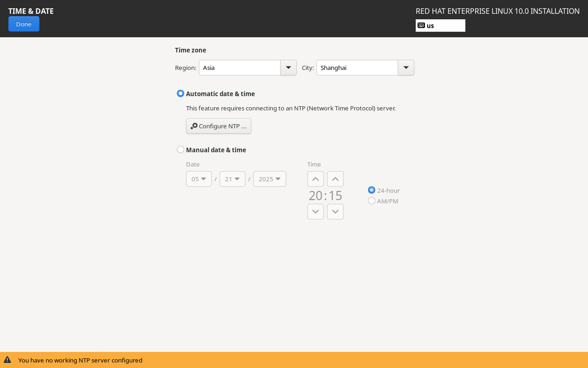Decrease minutes with down arrow

tap(335, 212)
